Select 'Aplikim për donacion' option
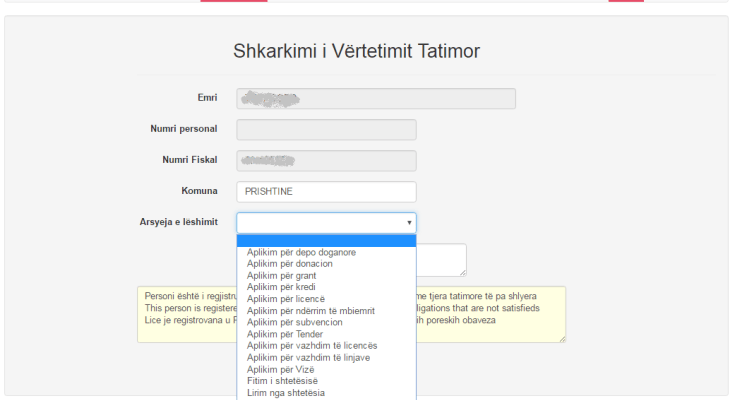 [326, 264]
